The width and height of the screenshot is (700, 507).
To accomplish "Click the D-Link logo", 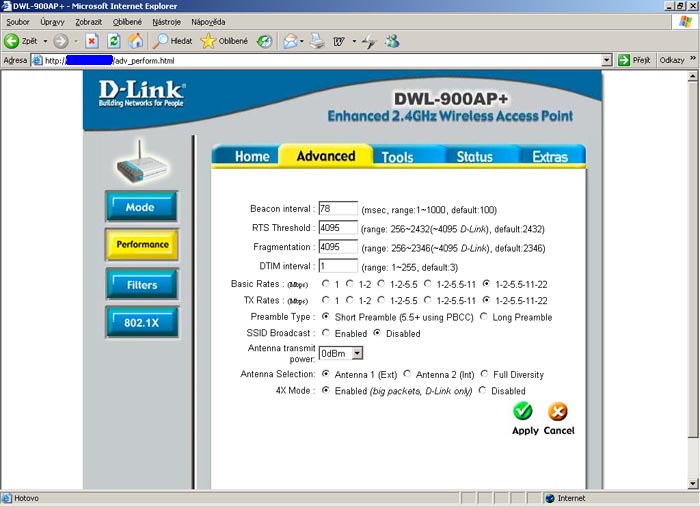I will pyautogui.click(x=142, y=93).
